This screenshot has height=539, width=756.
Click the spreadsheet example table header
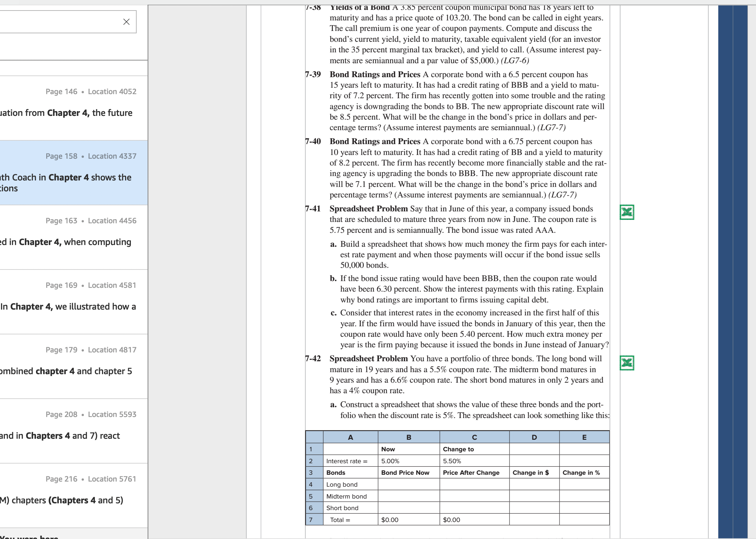pos(457,437)
